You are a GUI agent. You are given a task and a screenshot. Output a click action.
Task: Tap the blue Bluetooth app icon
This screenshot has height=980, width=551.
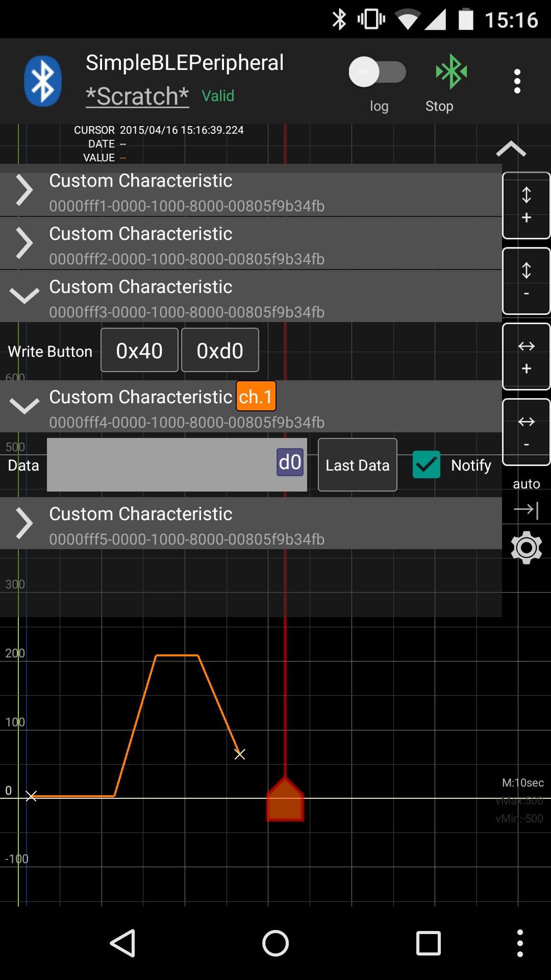[43, 81]
